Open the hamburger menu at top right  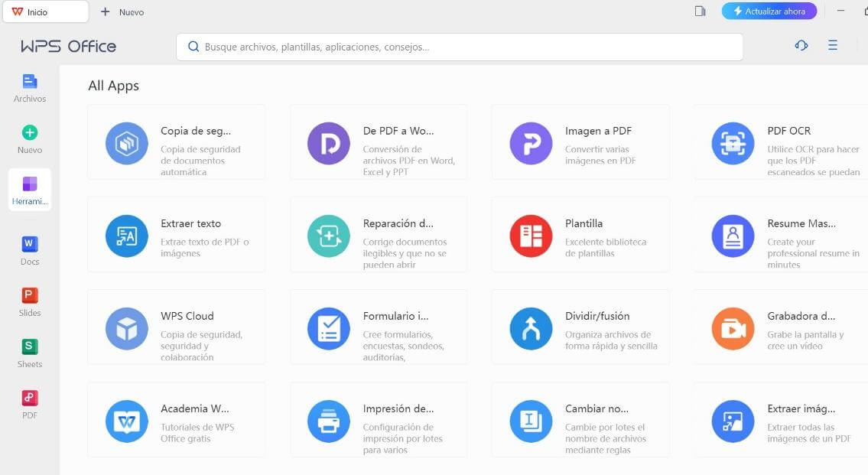coord(833,45)
